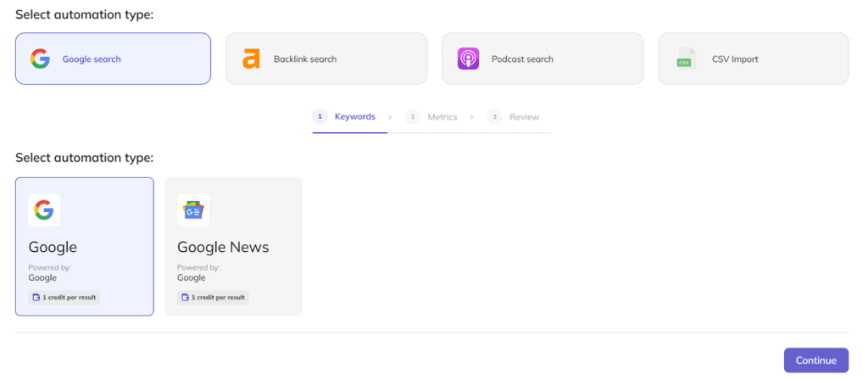Click step number 3 circle
Screen dimensions: 868x380
[x=494, y=117]
